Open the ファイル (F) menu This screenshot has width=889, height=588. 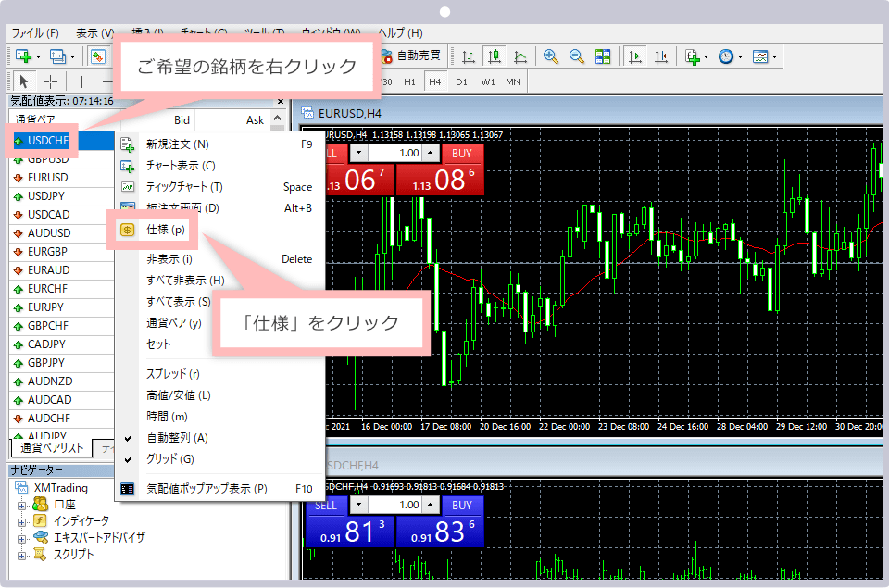coord(35,32)
